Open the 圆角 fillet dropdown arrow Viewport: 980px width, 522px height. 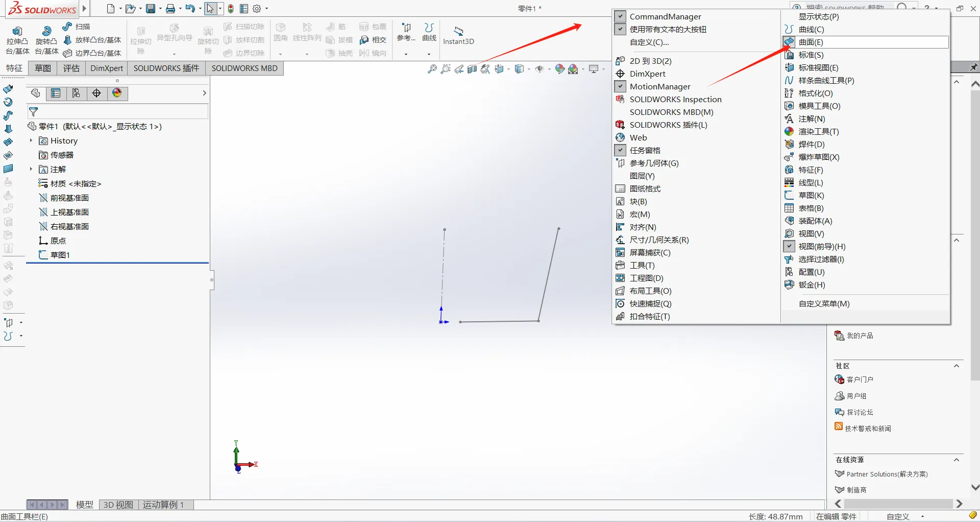click(280, 54)
